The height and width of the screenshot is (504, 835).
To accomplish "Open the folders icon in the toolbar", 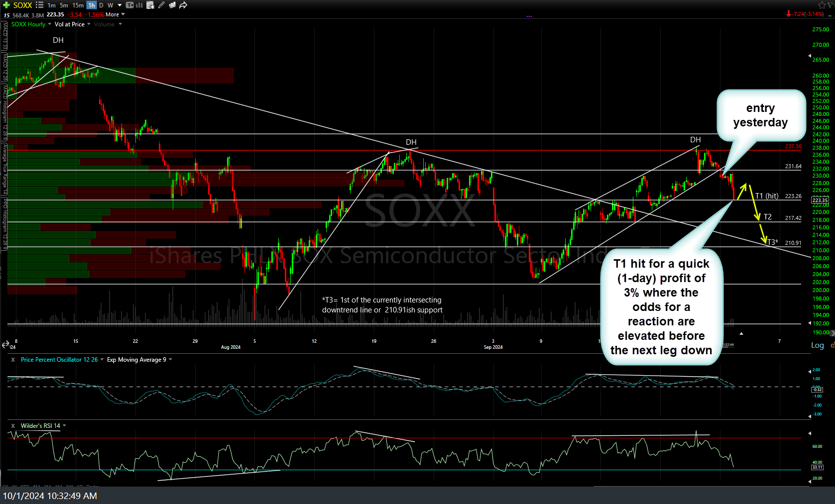I will [172, 5].
